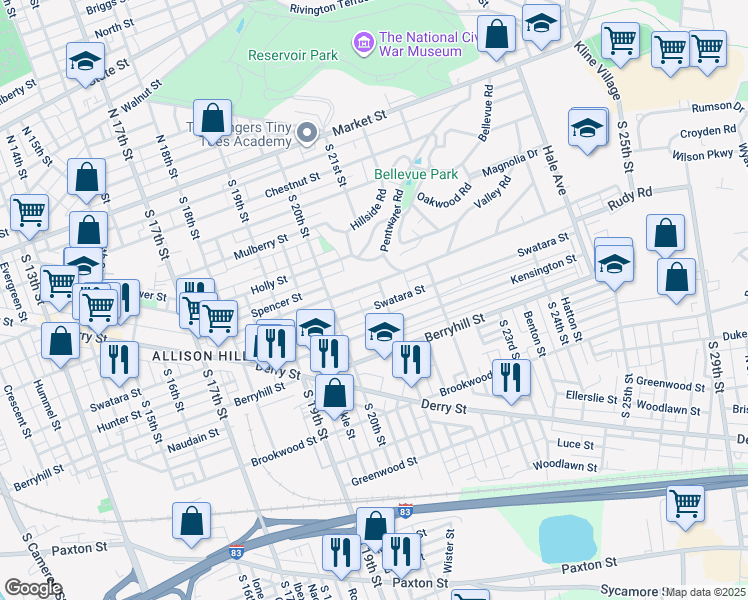Click the Magnolia Dr label
This screenshot has width=748, height=600.
click(x=510, y=163)
